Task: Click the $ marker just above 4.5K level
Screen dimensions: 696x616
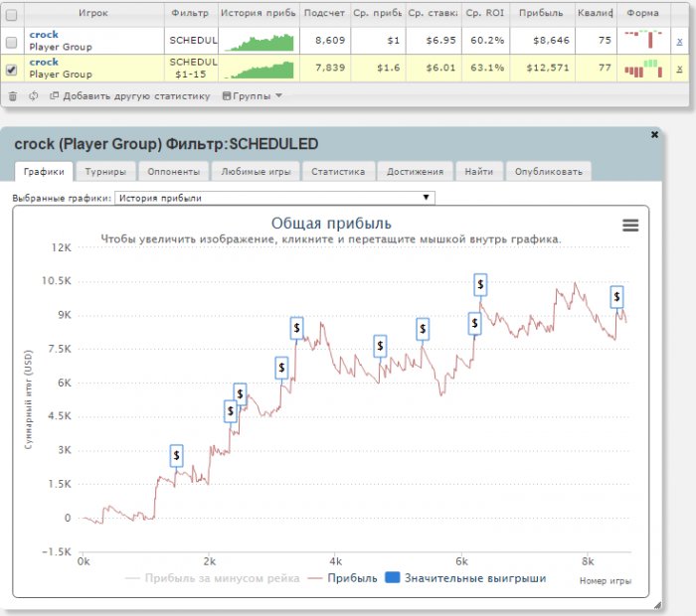Action: click(x=231, y=411)
